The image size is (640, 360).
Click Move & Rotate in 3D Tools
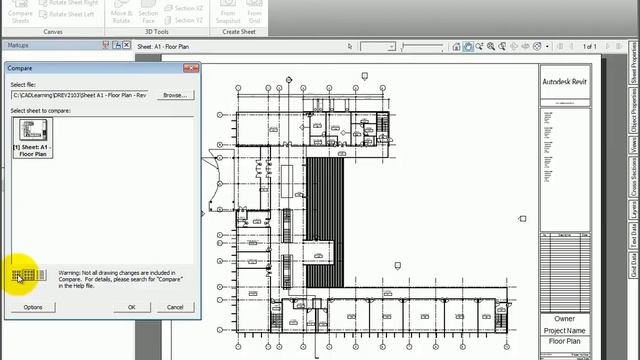pyautogui.click(x=121, y=12)
